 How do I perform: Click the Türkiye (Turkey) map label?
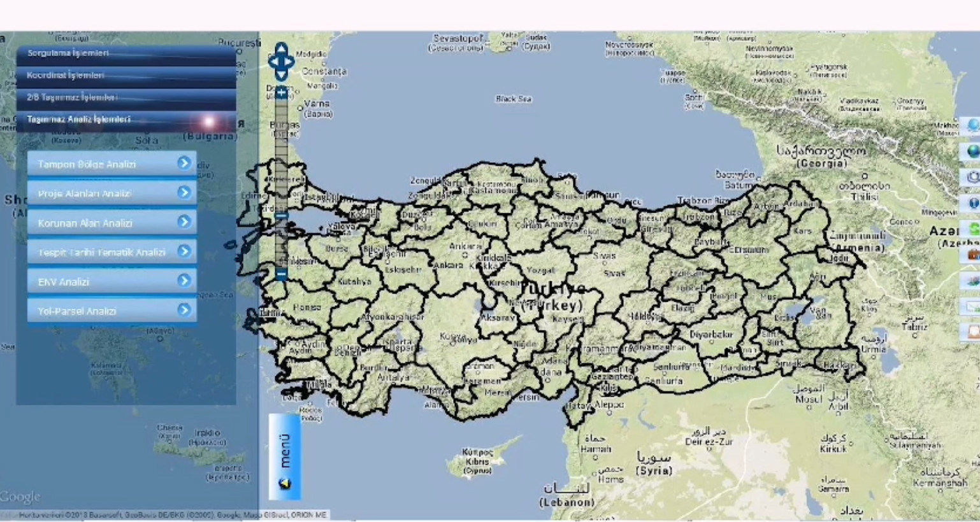coord(551,297)
